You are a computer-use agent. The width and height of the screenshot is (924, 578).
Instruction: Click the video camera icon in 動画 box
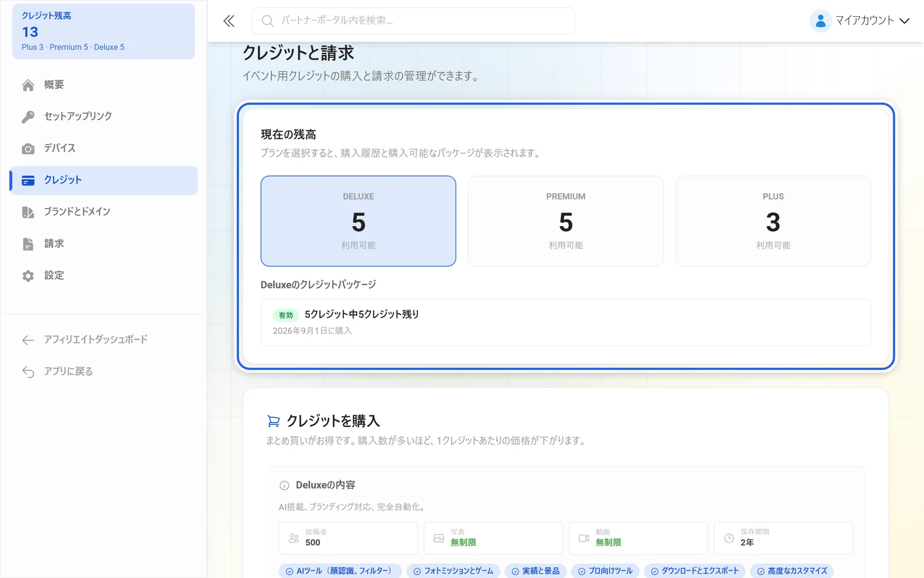coord(584,538)
